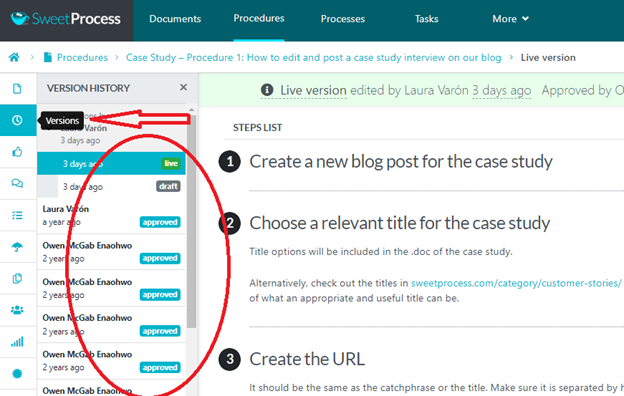The height and width of the screenshot is (396, 624).
Task: Click the thumbs-up approvals sidebar icon
Action: (x=17, y=152)
